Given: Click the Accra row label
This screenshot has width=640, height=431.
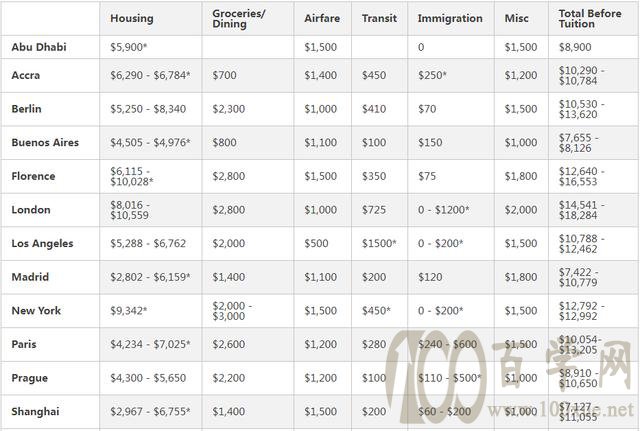Looking at the screenshot, I should (x=25, y=75).
